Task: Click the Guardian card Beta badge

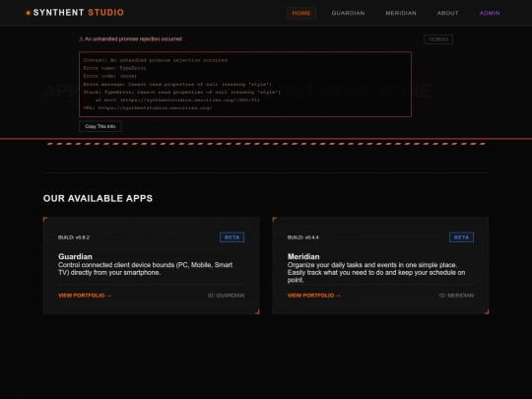Action: tap(233, 237)
